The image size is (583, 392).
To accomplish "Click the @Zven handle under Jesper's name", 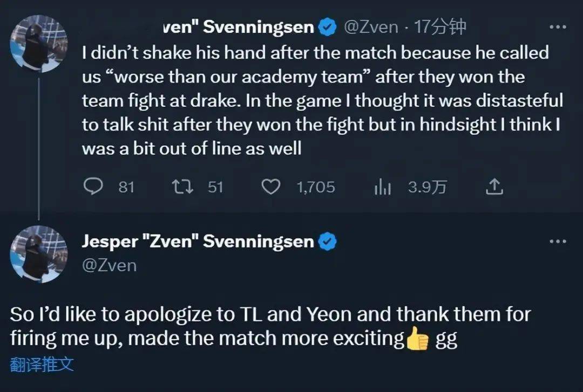I will [x=109, y=265].
